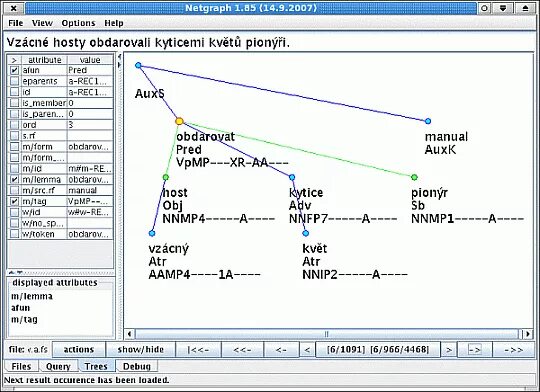
Task: Check the m/form_... attribute checkbox
Action: 14,157
